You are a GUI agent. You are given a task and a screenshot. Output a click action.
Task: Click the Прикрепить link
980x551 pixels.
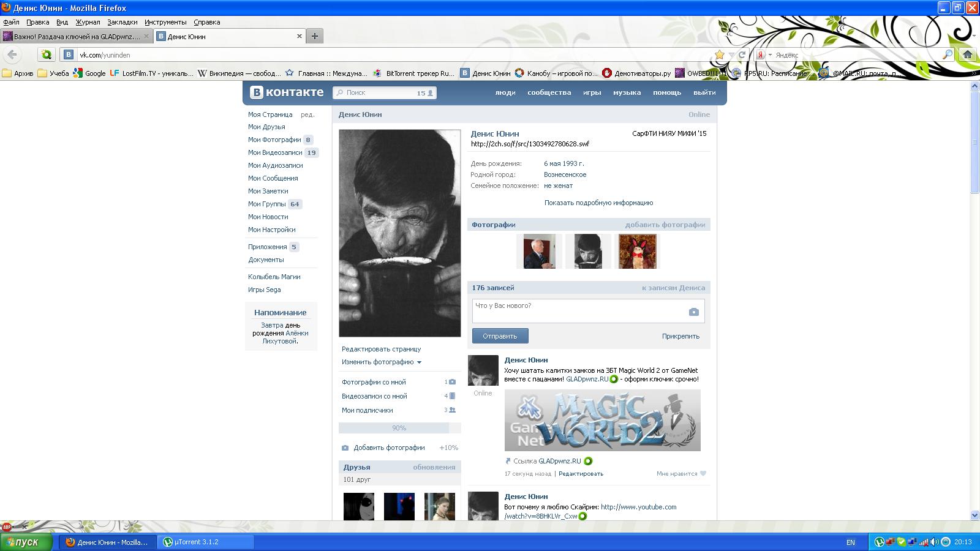[x=680, y=336]
